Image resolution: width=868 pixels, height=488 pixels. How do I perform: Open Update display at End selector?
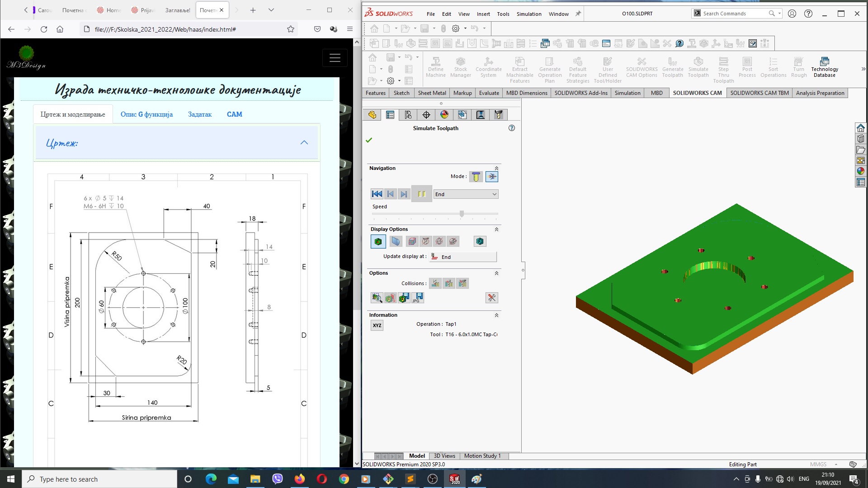click(x=463, y=257)
